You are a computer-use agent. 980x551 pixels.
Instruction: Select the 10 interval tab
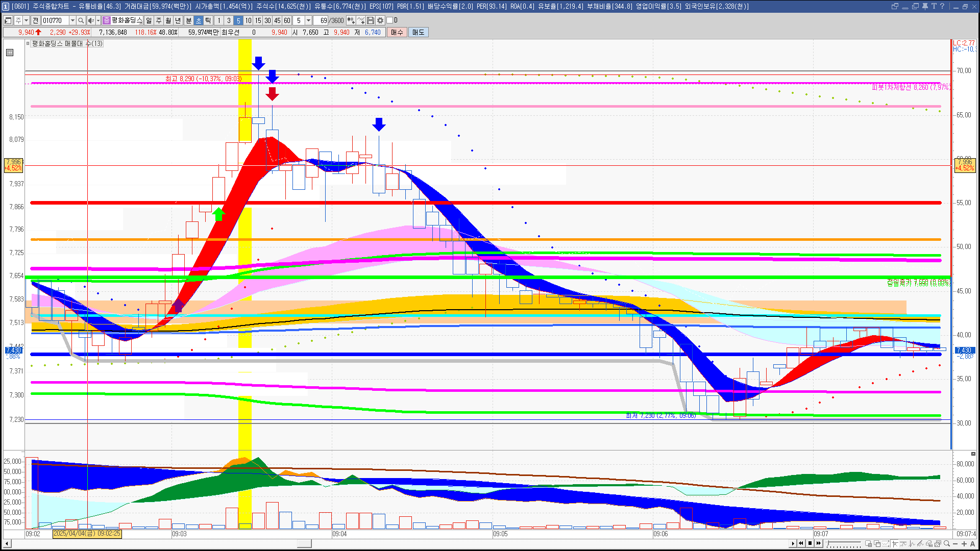[248, 20]
